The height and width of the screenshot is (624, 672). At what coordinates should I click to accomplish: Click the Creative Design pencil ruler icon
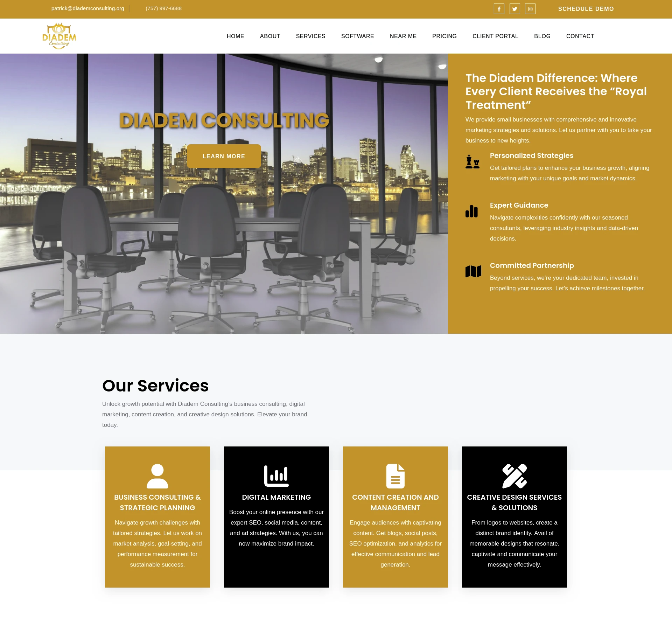514,474
